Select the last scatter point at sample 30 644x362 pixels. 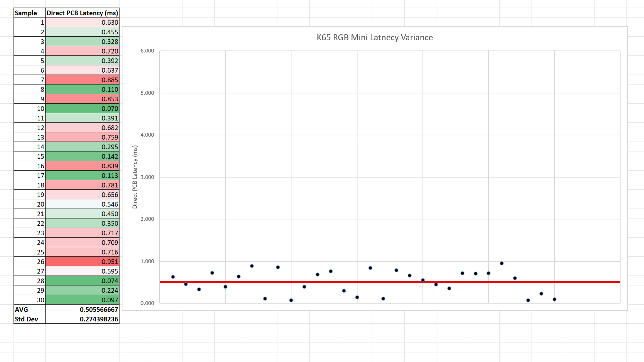click(x=554, y=299)
